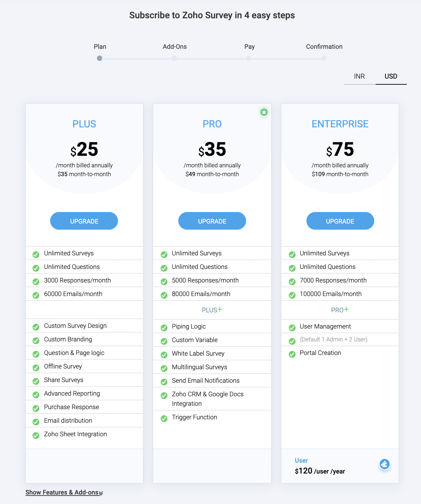Image resolution: width=421 pixels, height=504 pixels.
Task: Click the green check beside Question & Page logic
Action: point(36,354)
